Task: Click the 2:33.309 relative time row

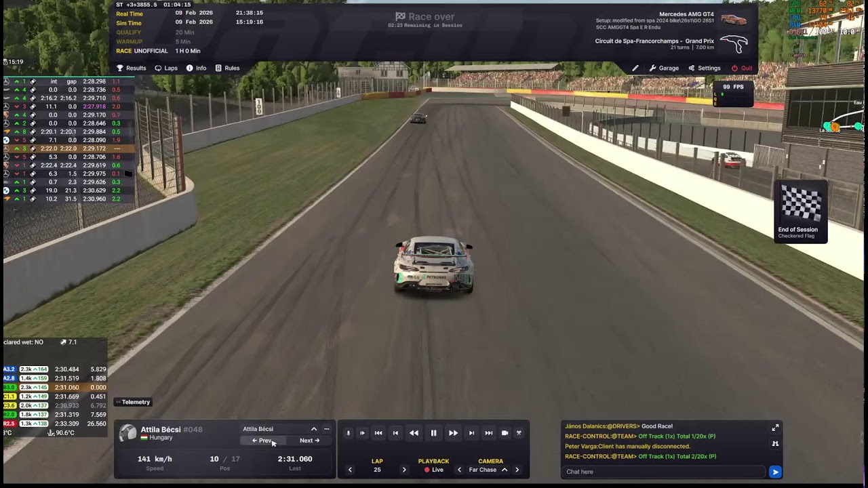Action: [x=55, y=424]
